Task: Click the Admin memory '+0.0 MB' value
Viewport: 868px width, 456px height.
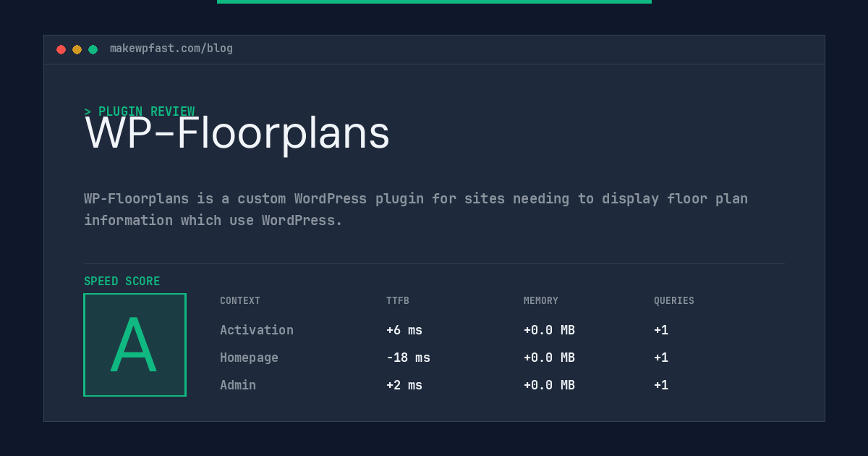Action: click(549, 385)
